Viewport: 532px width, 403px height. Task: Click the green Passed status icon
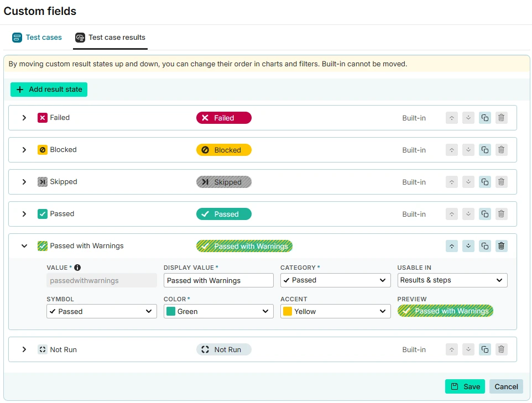coord(43,214)
